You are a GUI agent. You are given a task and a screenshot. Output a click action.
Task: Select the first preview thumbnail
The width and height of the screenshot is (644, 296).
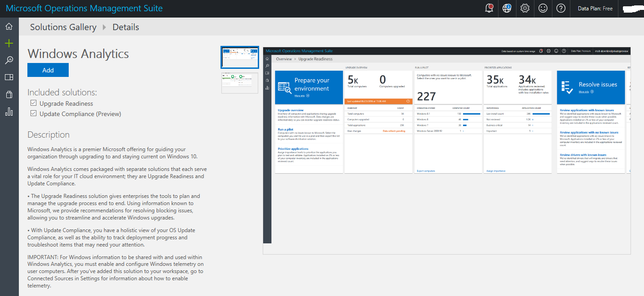[x=239, y=57]
